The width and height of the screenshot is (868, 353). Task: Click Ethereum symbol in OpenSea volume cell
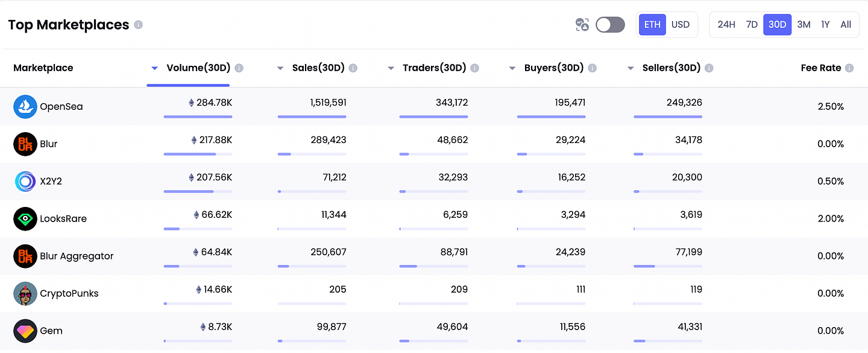coord(192,103)
